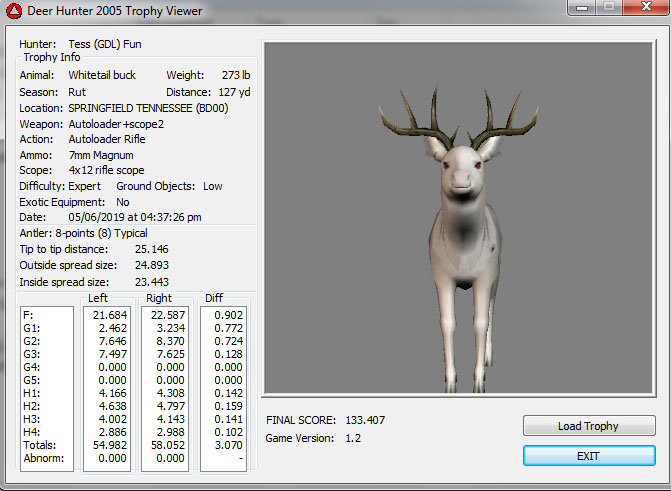Click the 7mm Magnum ammo value
This screenshot has height=491, width=671.
point(101,155)
